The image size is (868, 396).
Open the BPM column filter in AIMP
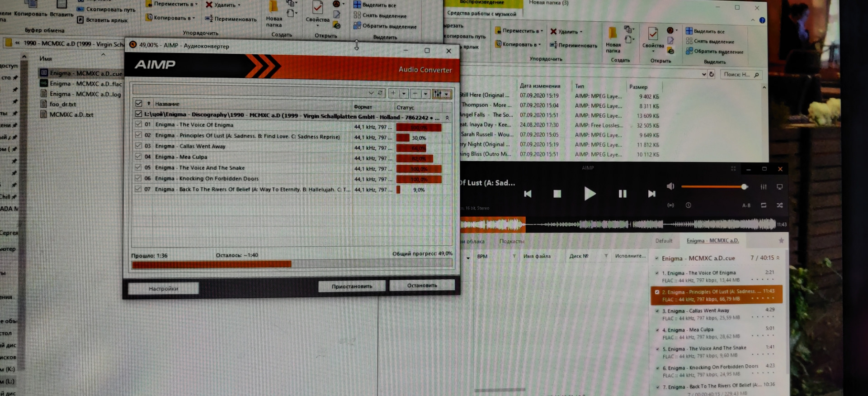514,256
